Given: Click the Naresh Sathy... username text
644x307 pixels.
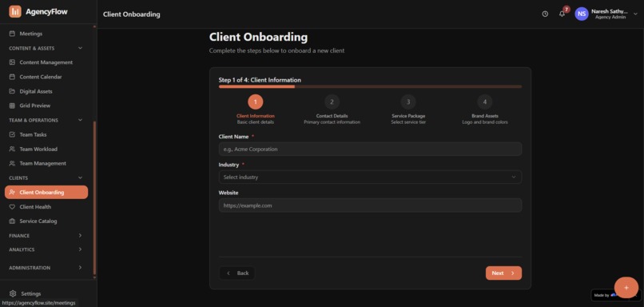Looking at the screenshot, I should coord(609,11).
